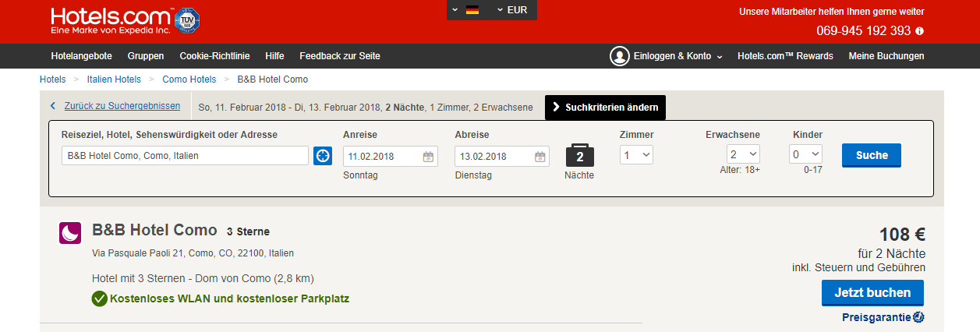Open the Kinder dropdown
980x332 pixels.
805,154
